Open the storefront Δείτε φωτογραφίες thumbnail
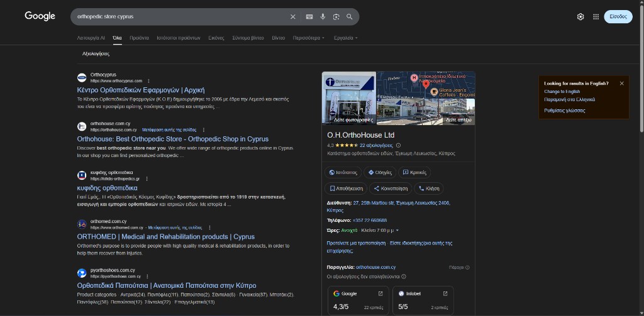 [349, 98]
